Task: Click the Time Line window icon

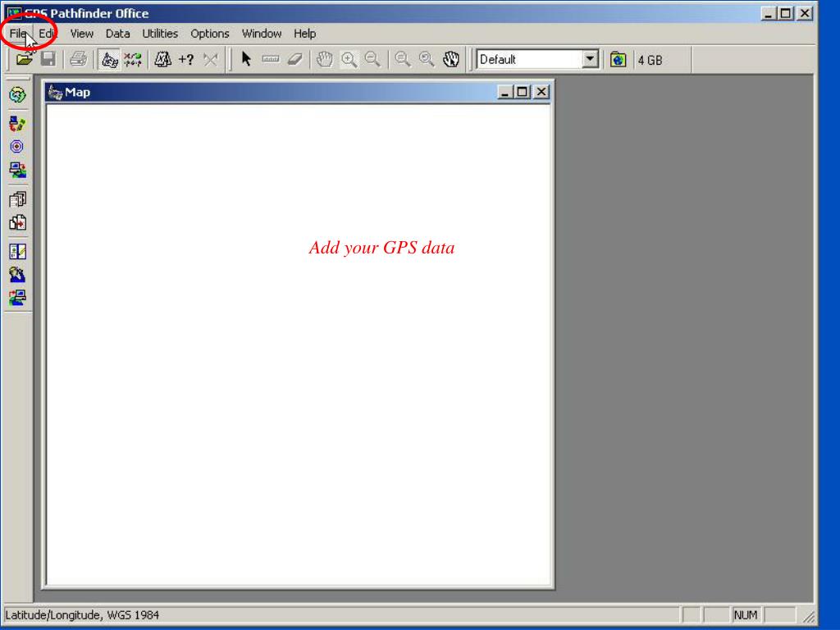Action: click(x=133, y=59)
